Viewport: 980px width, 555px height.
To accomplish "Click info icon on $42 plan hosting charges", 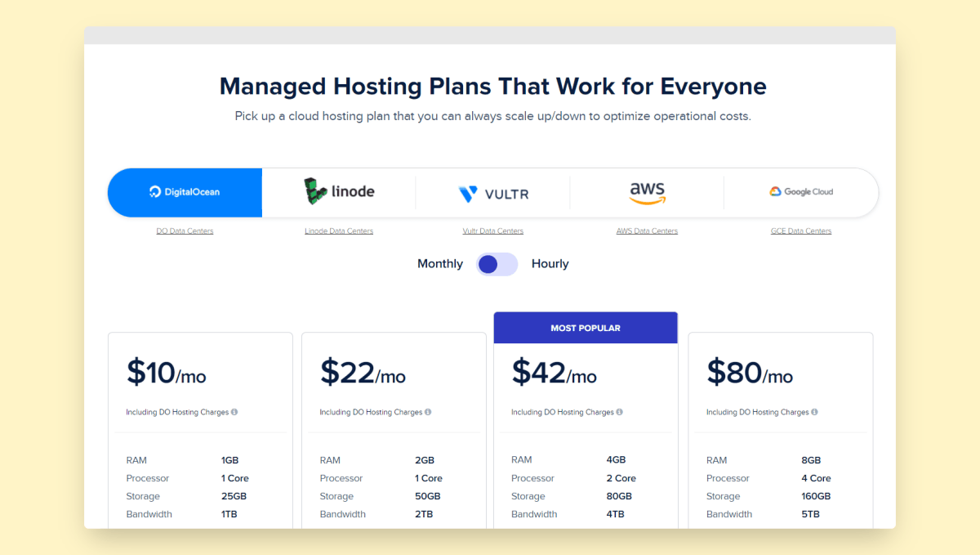I will pos(620,412).
